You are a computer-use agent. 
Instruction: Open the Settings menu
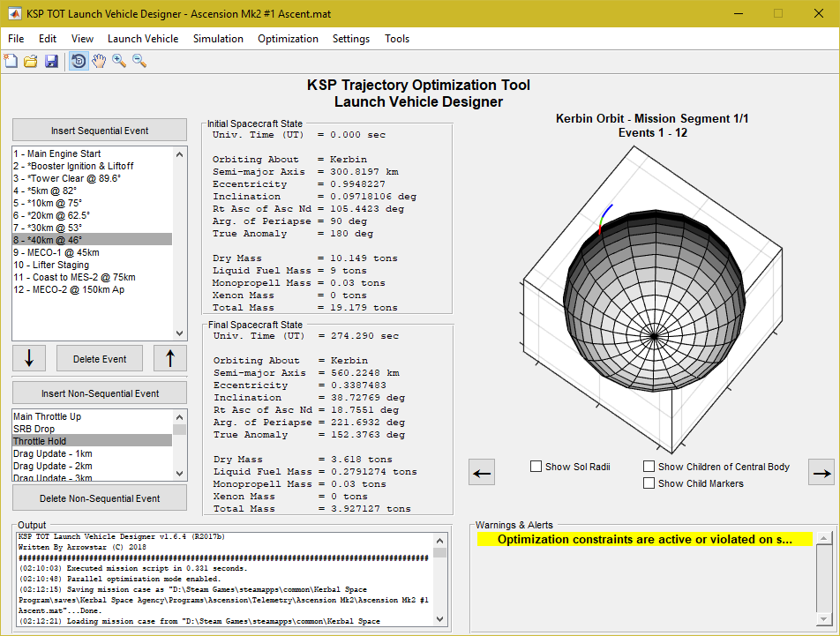click(x=351, y=39)
